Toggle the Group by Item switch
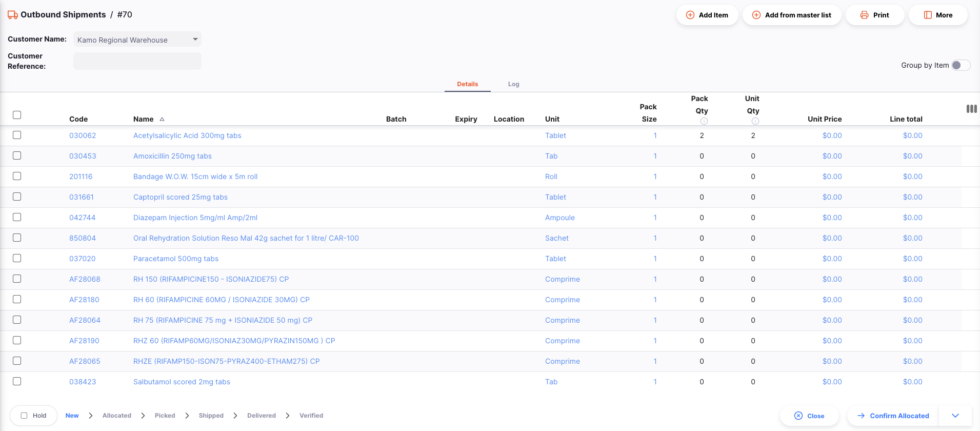980x431 pixels. coord(961,65)
